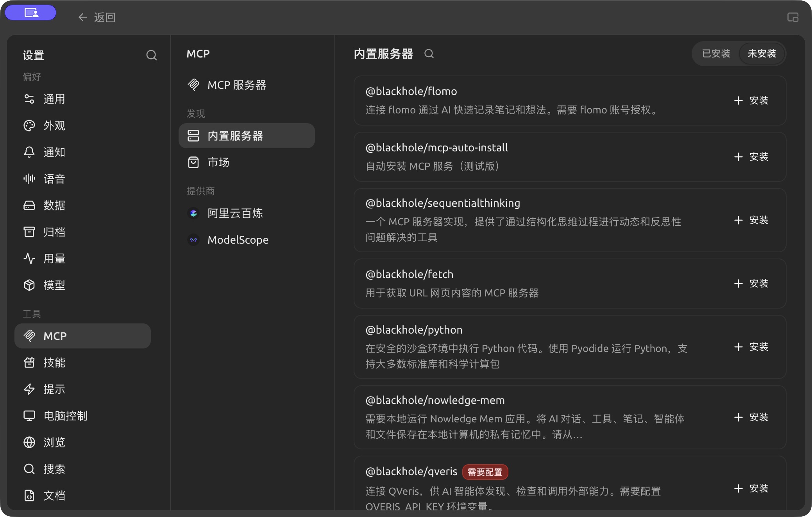
Task: Switch to 未安装 not installed tab
Action: (762, 54)
